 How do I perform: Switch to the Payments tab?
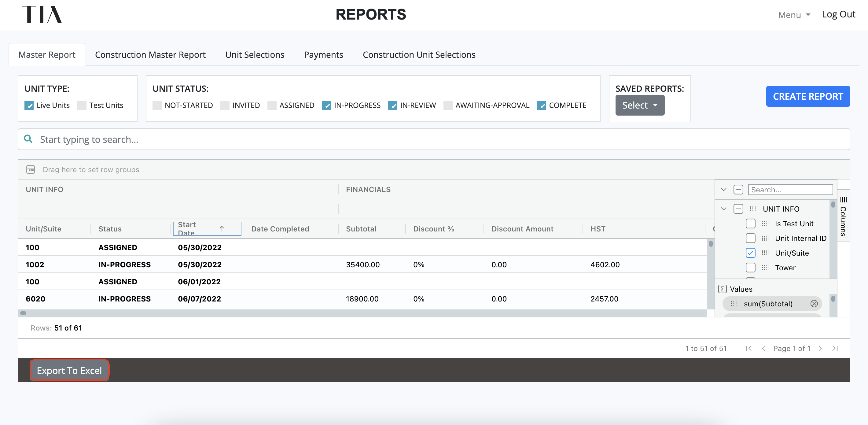pyautogui.click(x=323, y=55)
